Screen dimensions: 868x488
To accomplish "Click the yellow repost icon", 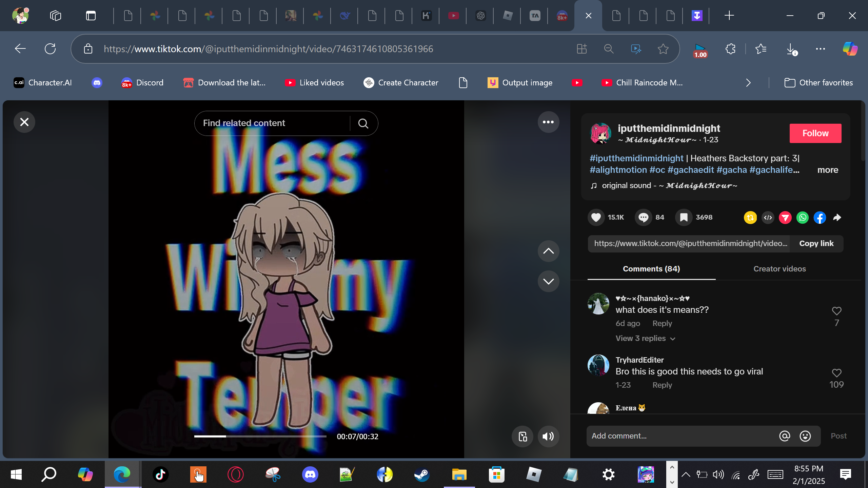I will pos(750,218).
